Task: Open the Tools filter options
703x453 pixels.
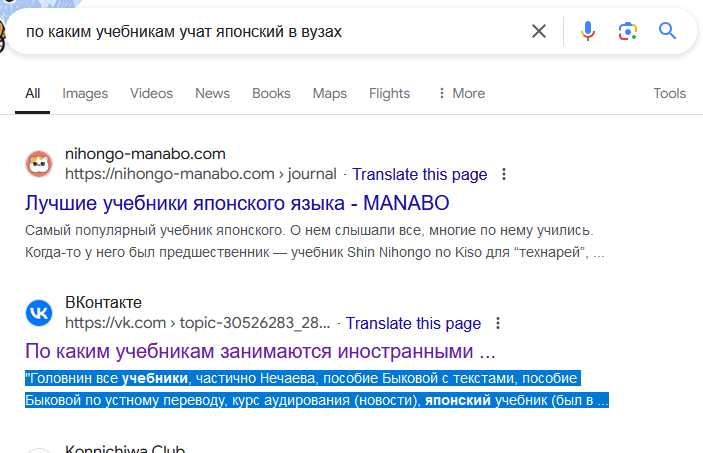Action: [670, 93]
